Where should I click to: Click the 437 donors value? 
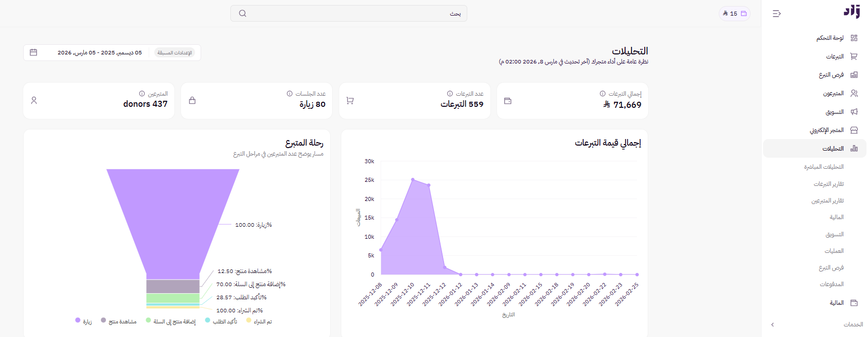click(145, 104)
